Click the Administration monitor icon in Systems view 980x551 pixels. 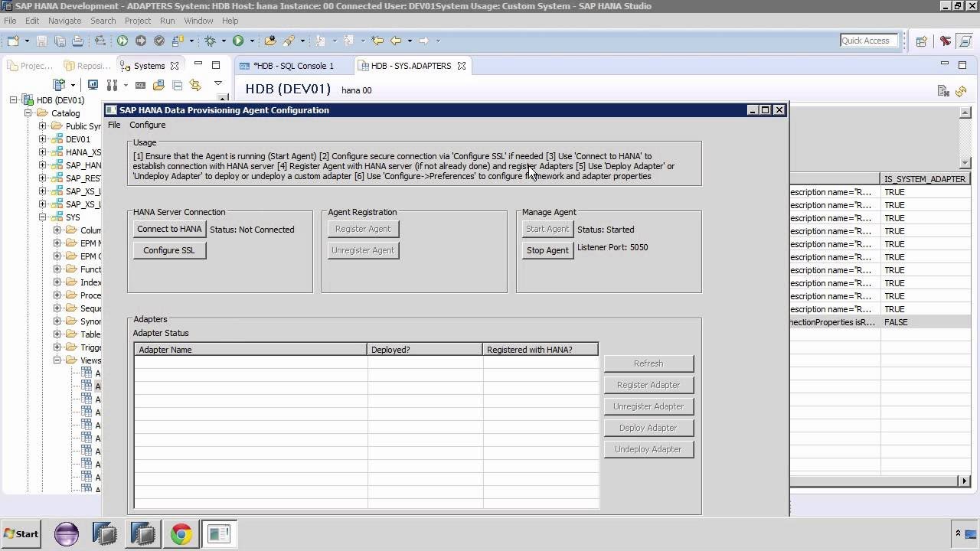click(93, 85)
